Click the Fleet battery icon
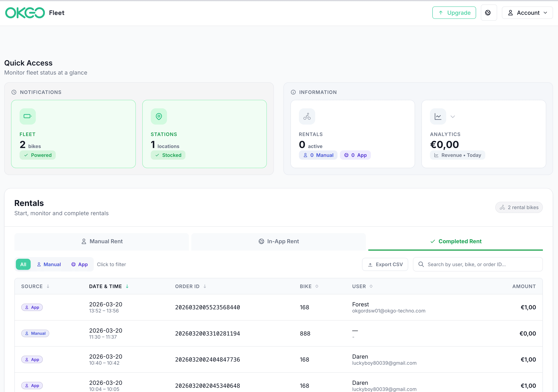The image size is (558, 392). point(27,116)
